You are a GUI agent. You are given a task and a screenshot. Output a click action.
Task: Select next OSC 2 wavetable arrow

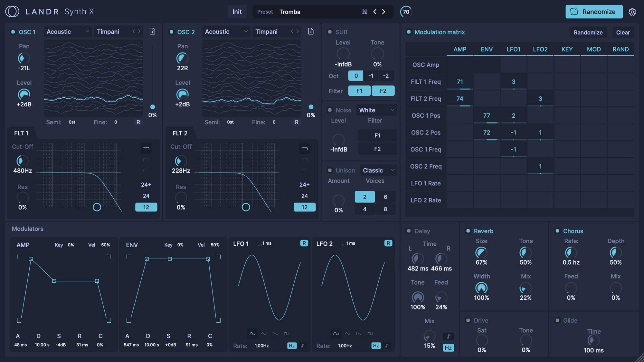[x=298, y=31]
